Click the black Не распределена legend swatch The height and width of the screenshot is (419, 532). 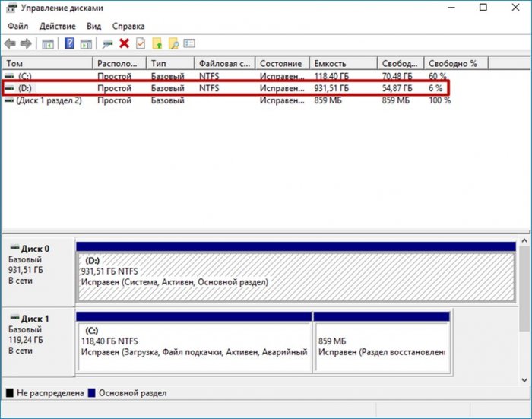point(10,393)
